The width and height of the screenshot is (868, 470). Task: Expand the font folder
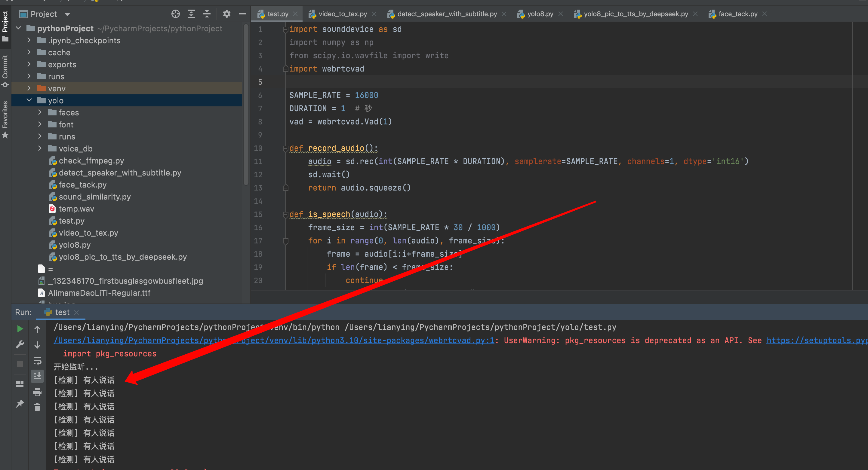(x=40, y=124)
